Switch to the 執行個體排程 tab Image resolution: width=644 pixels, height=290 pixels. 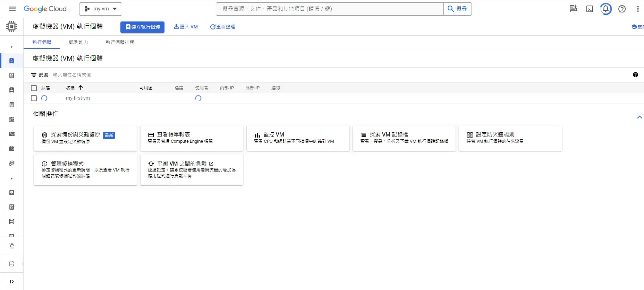click(120, 42)
